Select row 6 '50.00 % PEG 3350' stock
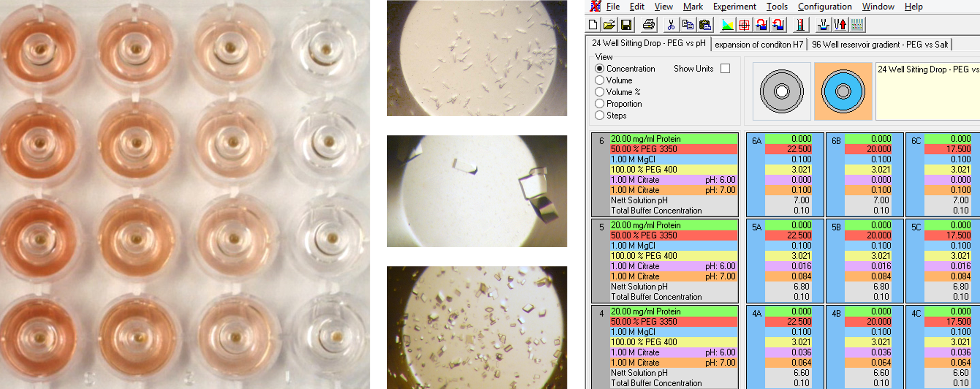 click(x=674, y=149)
